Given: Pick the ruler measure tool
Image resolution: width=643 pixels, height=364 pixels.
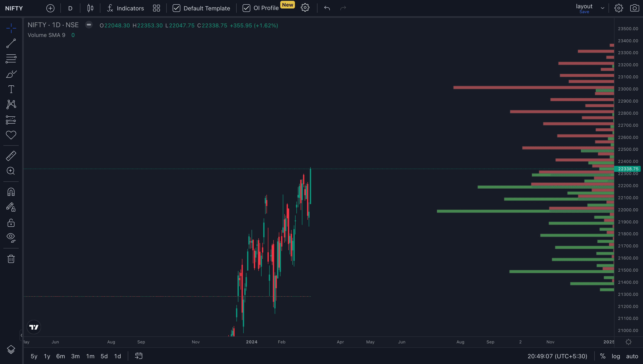Looking at the screenshot, I should coord(11,156).
